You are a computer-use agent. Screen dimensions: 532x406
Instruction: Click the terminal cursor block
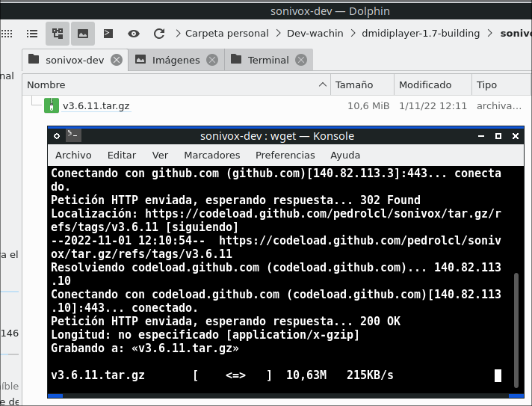(498, 375)
